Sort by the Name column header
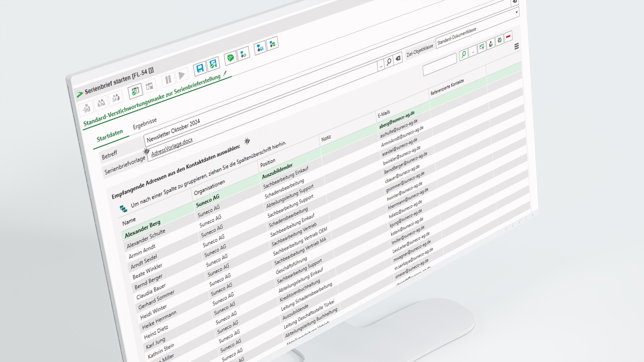The height and width of the screenshot is (362, 644). (129, 221)
